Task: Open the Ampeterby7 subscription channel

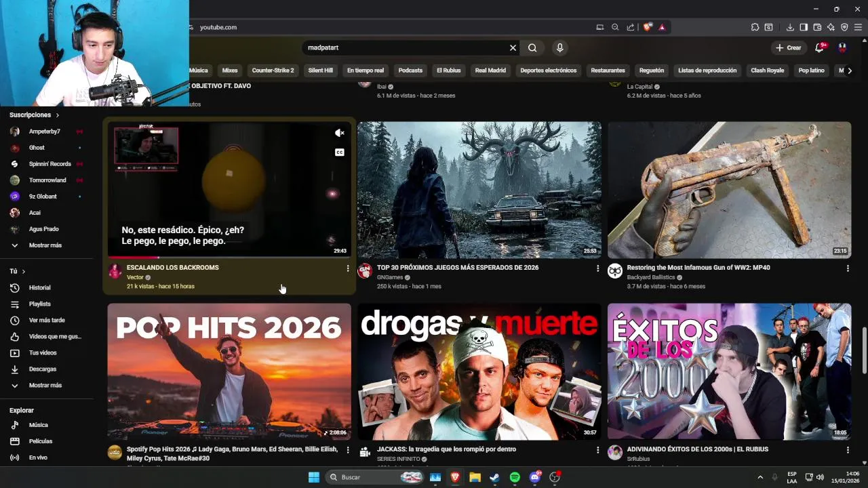Action: point(46,131)
